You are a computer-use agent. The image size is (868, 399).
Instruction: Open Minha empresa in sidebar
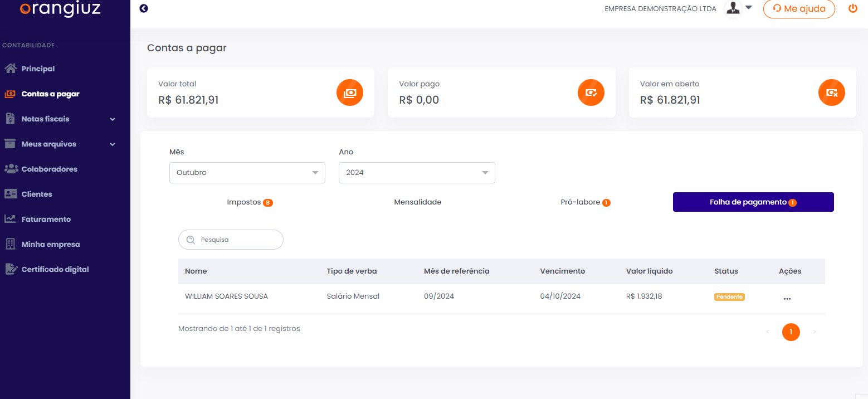(50, 244)
